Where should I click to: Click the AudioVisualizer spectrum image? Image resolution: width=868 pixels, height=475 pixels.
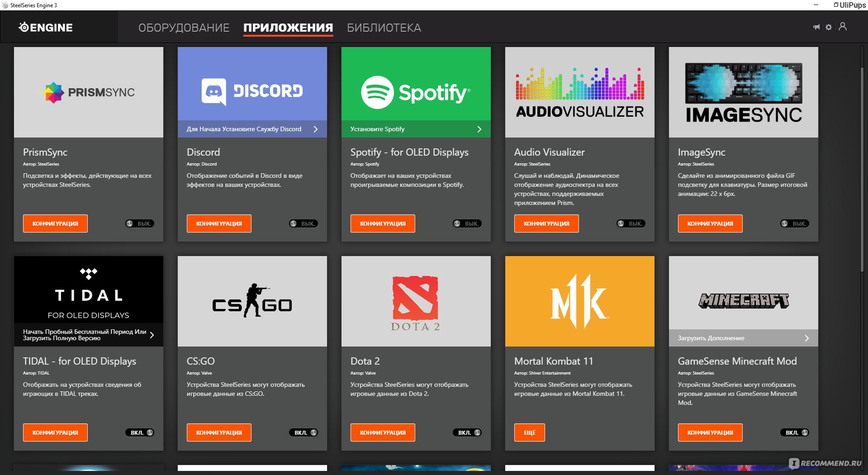pyautogui.click(x=580, y=84)
